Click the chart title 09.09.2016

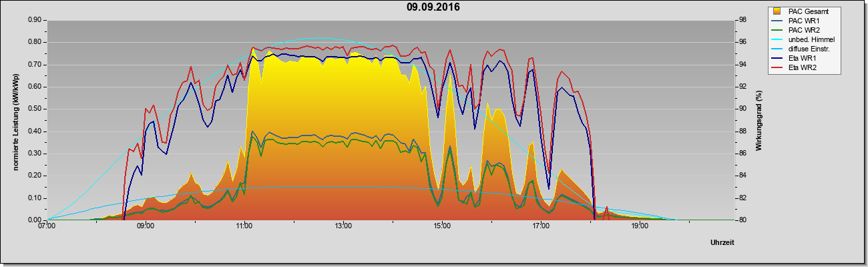[433, 7]
